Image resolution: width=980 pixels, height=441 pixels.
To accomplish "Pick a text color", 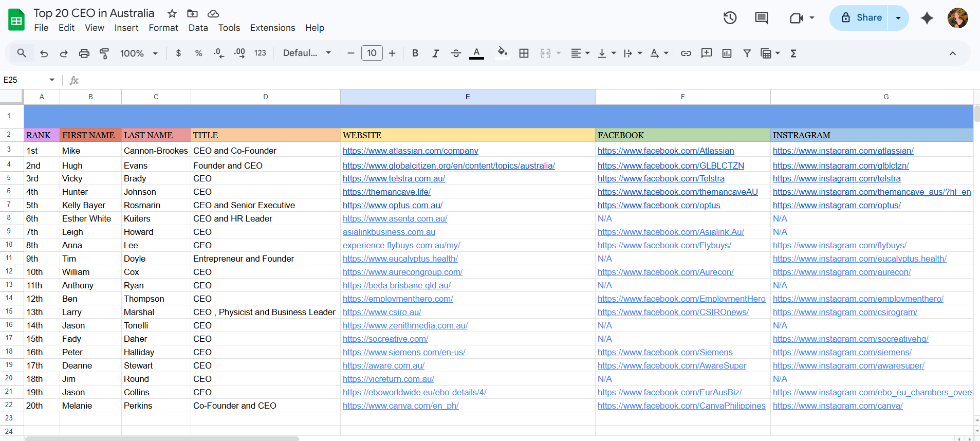I will 476,53.
